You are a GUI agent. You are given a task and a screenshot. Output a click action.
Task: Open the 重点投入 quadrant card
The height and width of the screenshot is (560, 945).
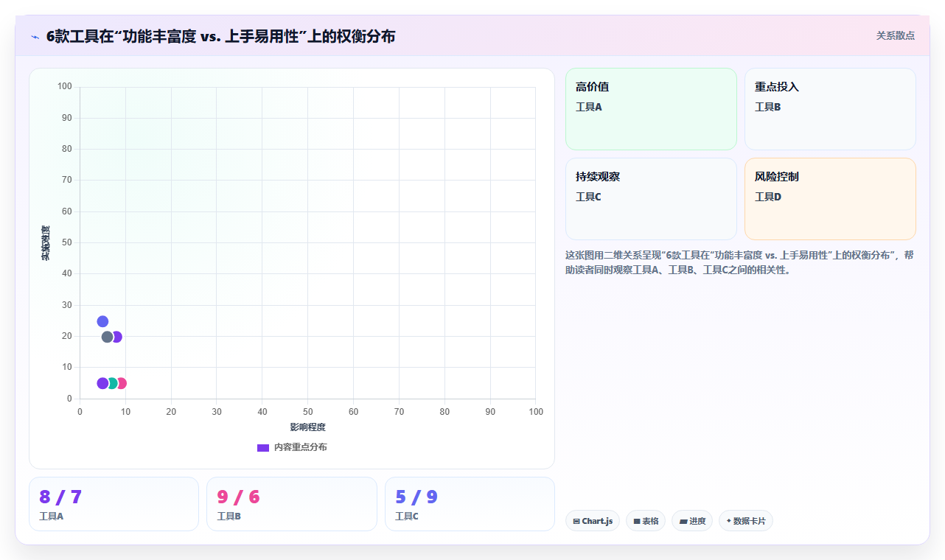click(830, 109)
